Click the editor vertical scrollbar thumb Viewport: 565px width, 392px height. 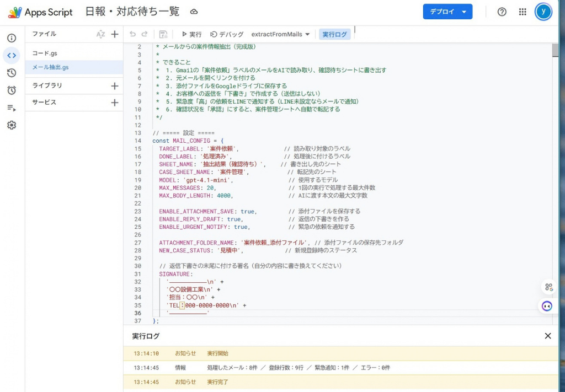555,50
